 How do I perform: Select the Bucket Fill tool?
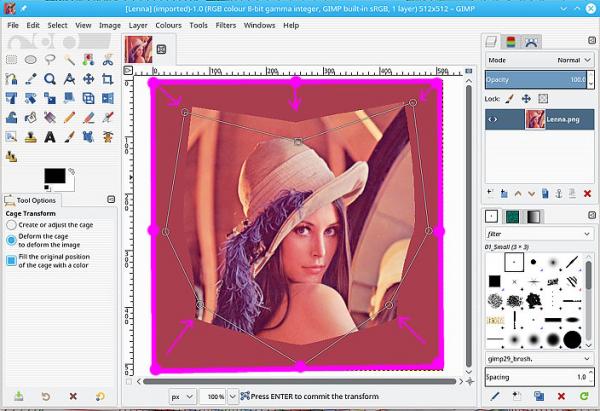pyautogui.click(x=31, y=117)
